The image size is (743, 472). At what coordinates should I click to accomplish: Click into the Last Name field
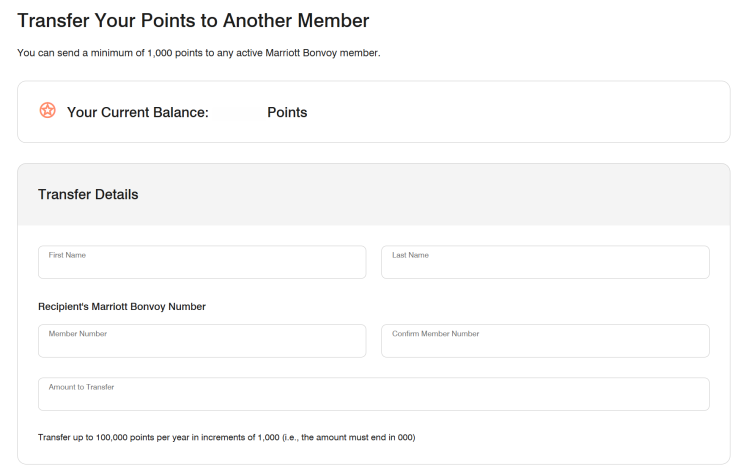[545, 265]
